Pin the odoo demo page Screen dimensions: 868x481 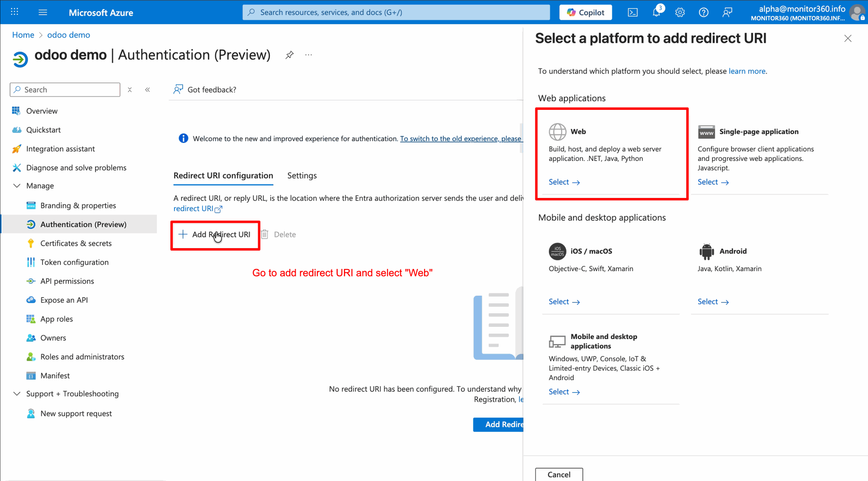pyautogui.click(x=289, y=55)
